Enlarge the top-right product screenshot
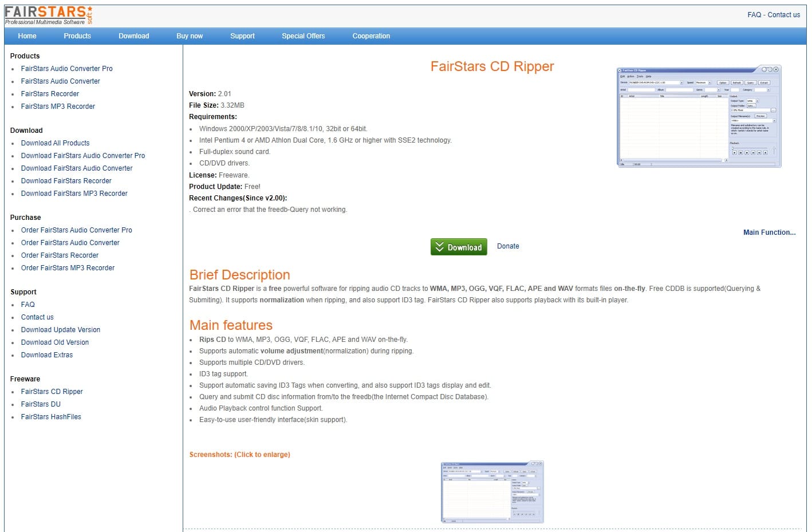The width and height of the screenshot is (812, 532). click(x=699, y=116)
